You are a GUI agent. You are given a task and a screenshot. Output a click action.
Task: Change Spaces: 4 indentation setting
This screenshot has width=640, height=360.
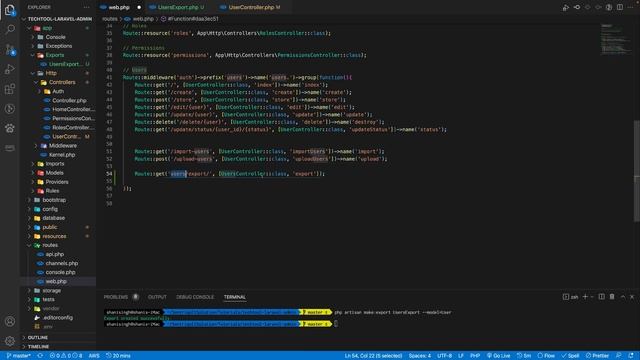click(x=420, y=356)
